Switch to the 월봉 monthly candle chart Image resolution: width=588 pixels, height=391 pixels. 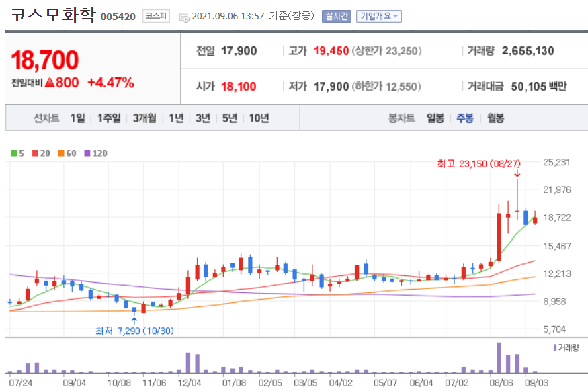coord(495,118)
